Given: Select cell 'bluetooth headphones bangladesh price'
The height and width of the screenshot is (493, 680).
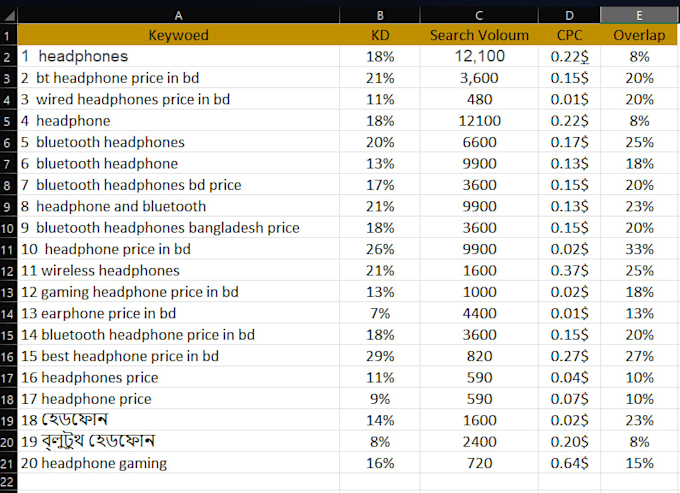Looking at the screenshot, I should click(x=178, y=228).
